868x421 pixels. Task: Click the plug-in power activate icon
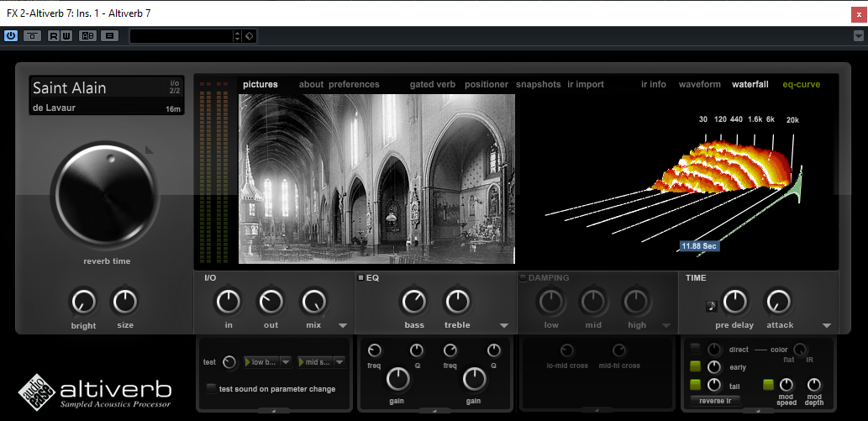click(x=11, y=36)
